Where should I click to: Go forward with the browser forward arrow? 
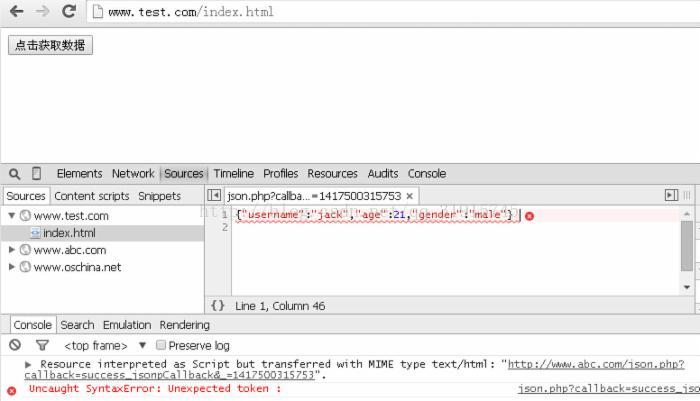point(42,11)
